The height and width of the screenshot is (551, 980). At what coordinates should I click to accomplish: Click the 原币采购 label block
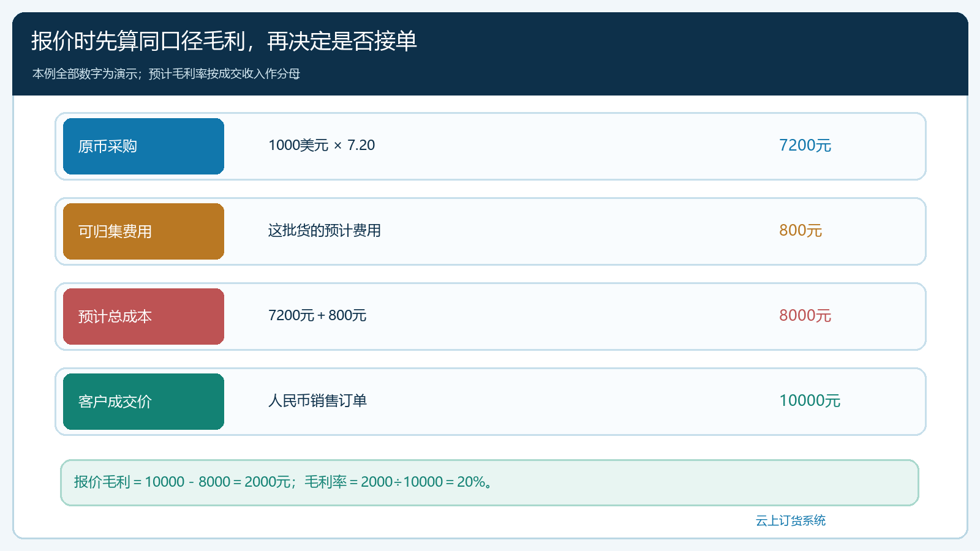point(143,146)
